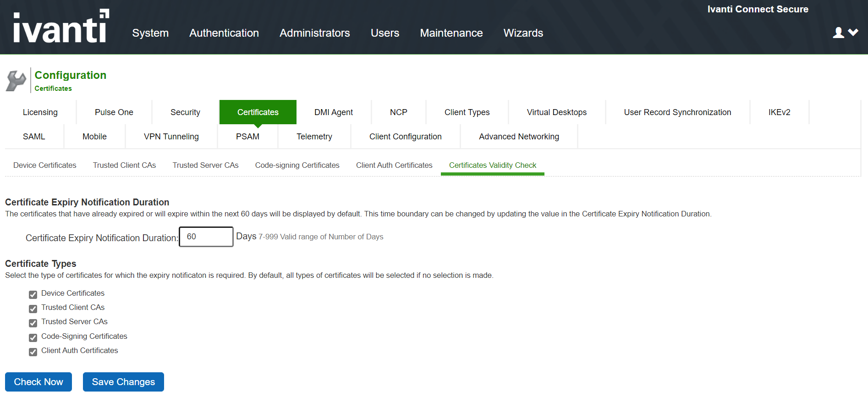868x403 pixels.
Task: Open the user account profile icon
Action: click(x=838, y=33)
